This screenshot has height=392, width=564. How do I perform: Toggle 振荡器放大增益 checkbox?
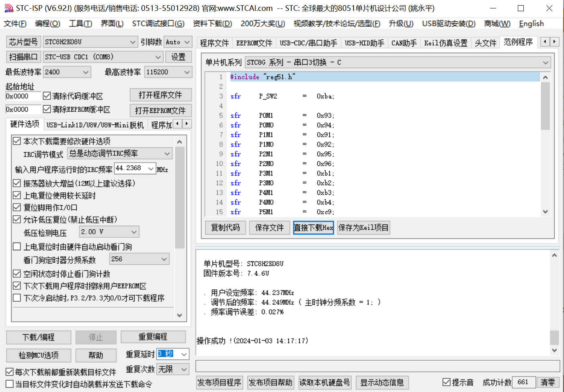click(x=17, y=183)
